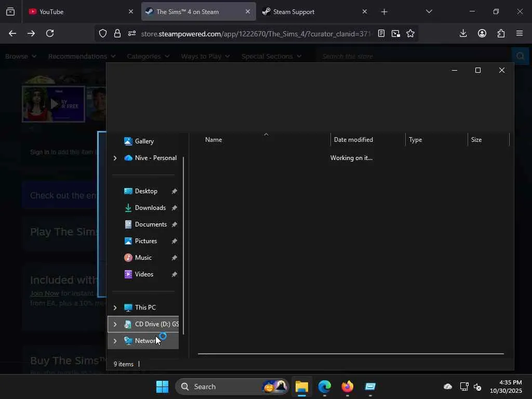Viewport: 532px width, 399px height.
Task: Click the picture-in-picture icon in address bar
Action: pyautogui.click(x=395, y=33)
